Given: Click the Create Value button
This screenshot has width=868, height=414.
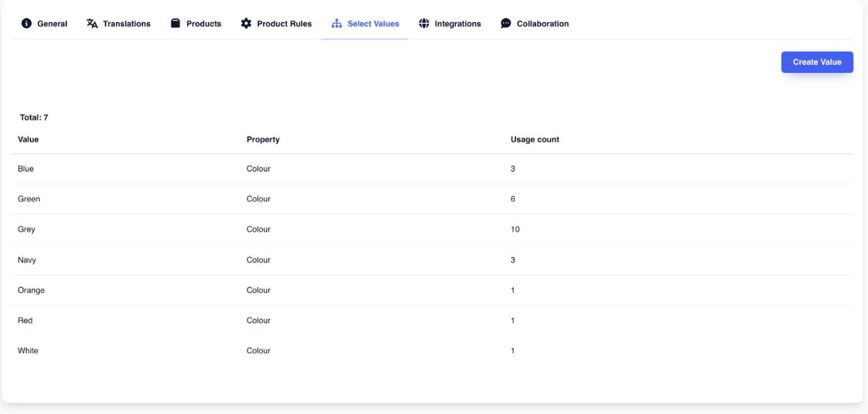Looking at the screenshot, I should tap(817, 62).
